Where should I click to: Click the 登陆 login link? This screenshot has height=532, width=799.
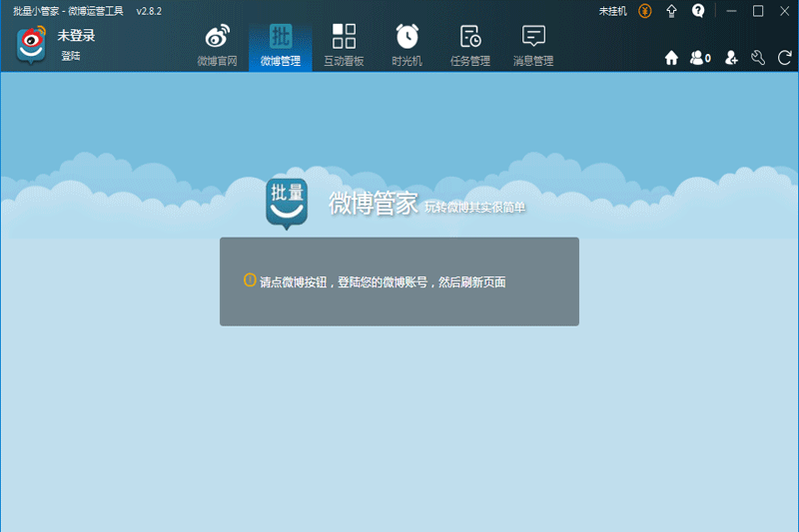[x=70, y=56]
